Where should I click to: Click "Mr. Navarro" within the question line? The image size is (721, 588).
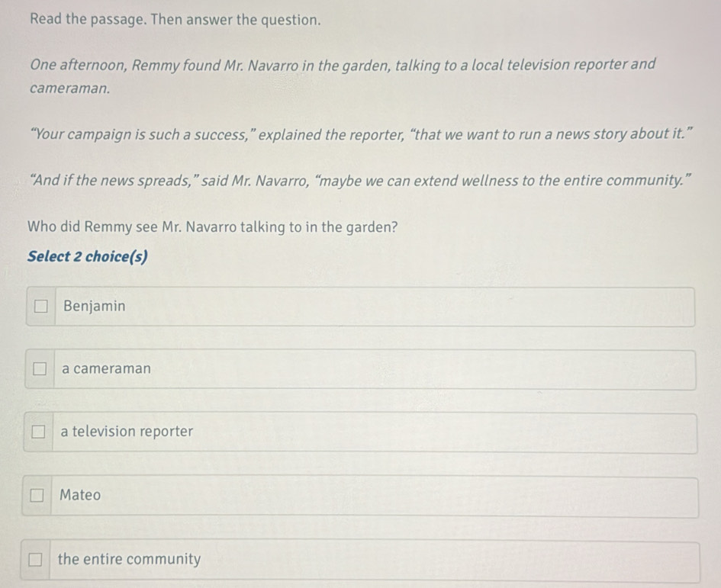pos(199,227)
